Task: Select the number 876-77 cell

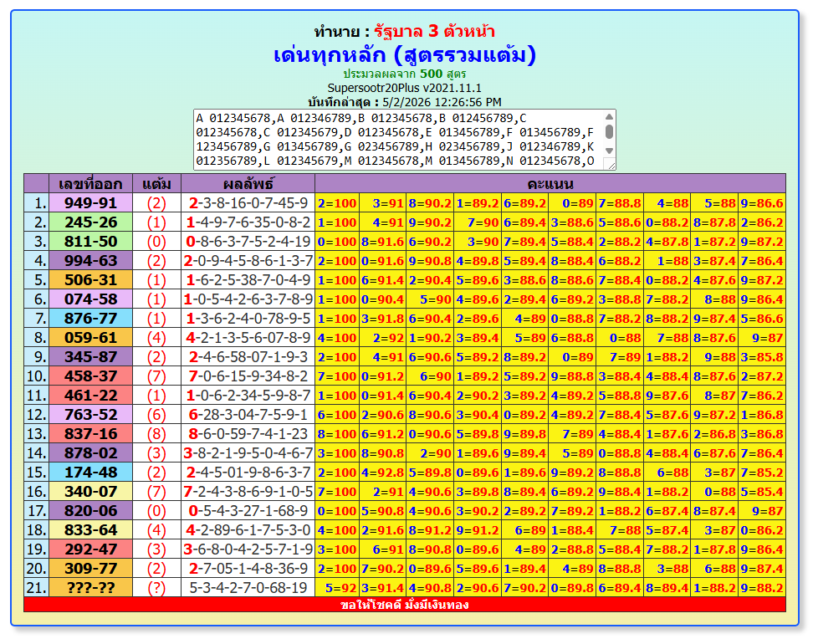Action: point(90,318)
